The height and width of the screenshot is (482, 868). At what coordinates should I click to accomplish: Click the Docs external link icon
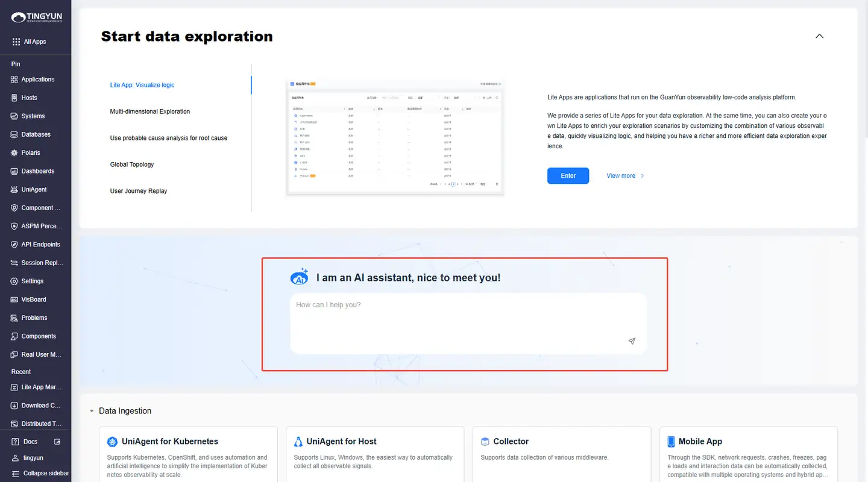click(57, 442)
